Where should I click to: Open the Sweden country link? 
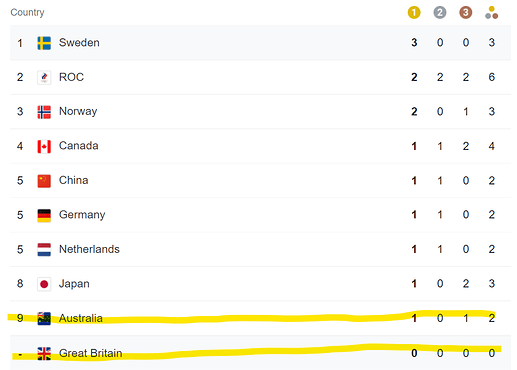coord(79,43)
